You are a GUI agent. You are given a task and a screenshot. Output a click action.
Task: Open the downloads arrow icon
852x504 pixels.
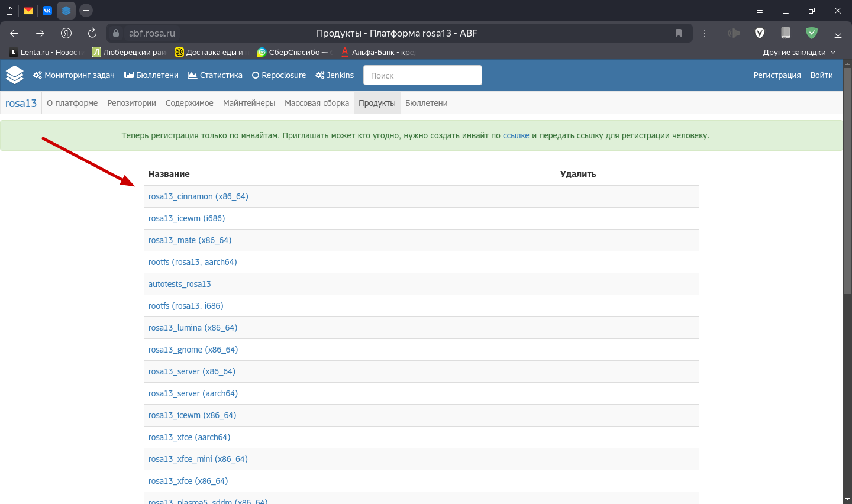[x=838, y=33]
